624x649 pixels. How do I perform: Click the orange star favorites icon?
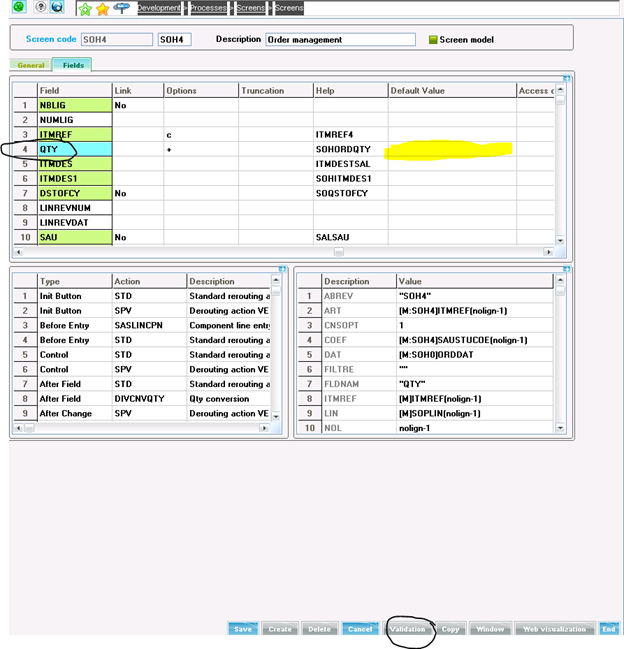(102, 9)
